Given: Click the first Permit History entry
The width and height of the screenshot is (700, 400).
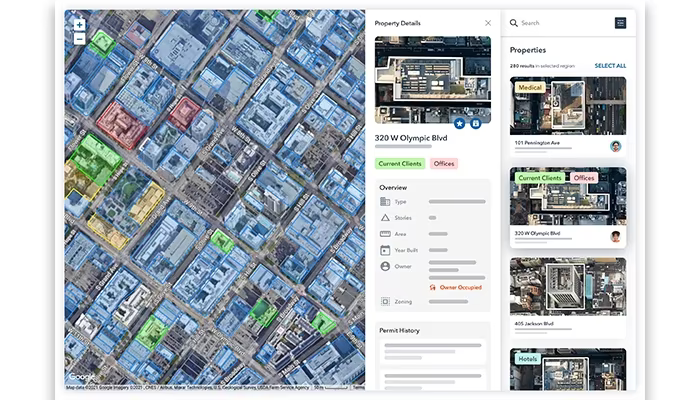Looking at the screenshot, I should [x=433, y=352].
